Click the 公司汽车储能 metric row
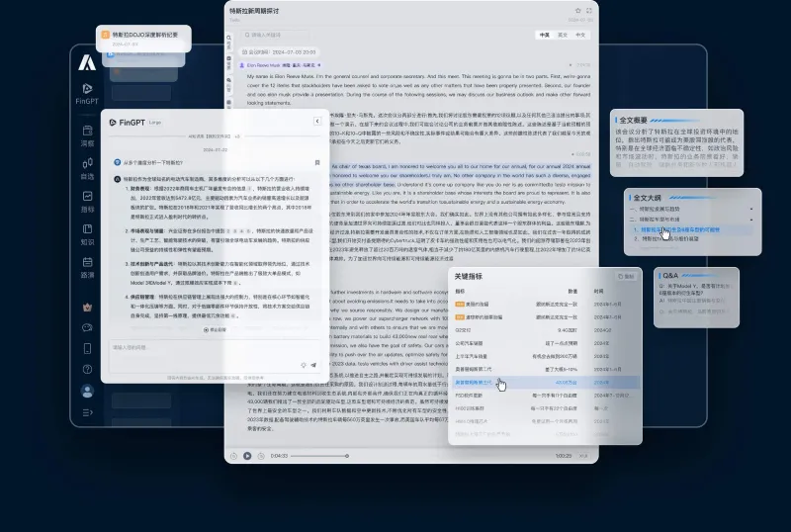The height and width of the screenshot is (532, 791). pos(545,343)
